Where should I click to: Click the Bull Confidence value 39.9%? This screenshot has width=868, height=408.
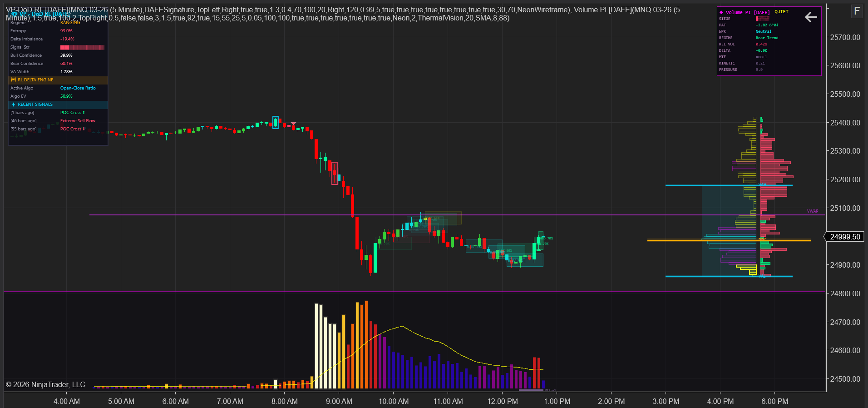pos(66,55)
